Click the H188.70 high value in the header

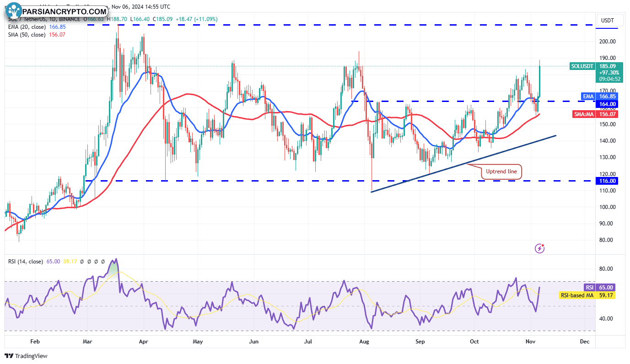(118, 19)
